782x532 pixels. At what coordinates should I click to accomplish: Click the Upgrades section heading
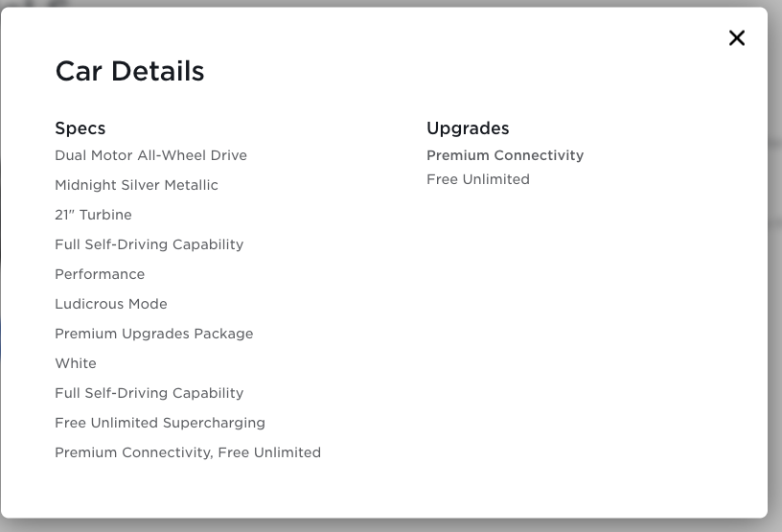468,128
